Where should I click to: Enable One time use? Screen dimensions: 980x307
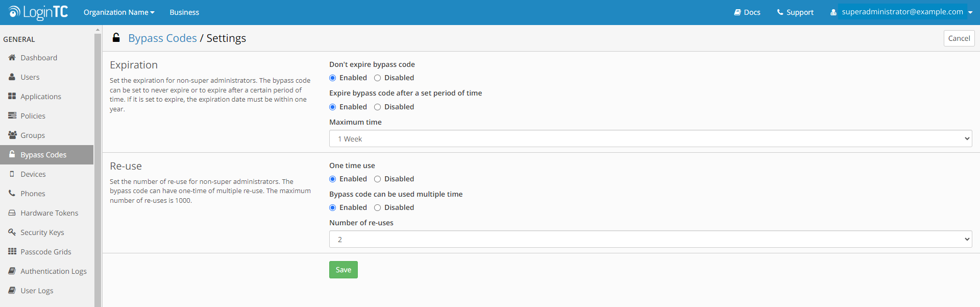333,179
